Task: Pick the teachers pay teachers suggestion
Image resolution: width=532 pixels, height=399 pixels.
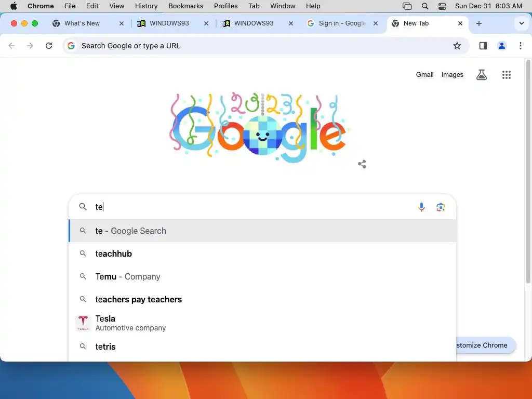Action: click(x=262, y=299)
